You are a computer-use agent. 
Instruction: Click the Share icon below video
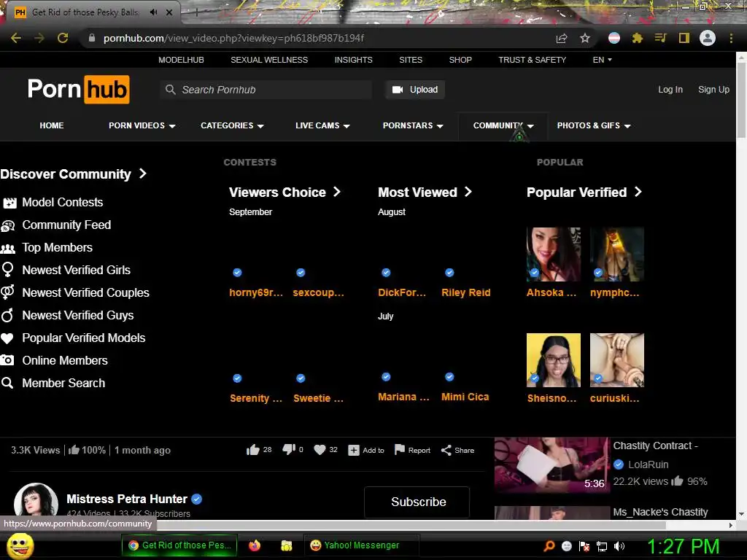pyautogui.click(x=446, y=450)
